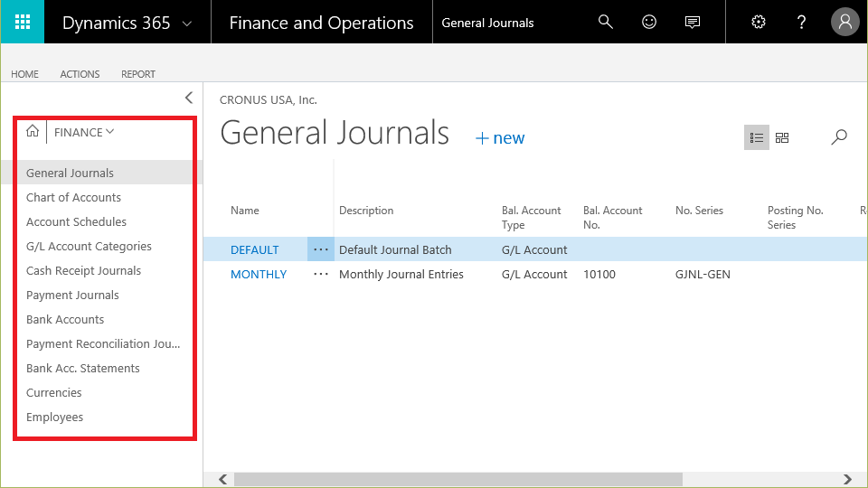The height and width of the screenshot is (488, 868).
Task: Click the search magnifier in top bar
Action: (x=606, y=22)
